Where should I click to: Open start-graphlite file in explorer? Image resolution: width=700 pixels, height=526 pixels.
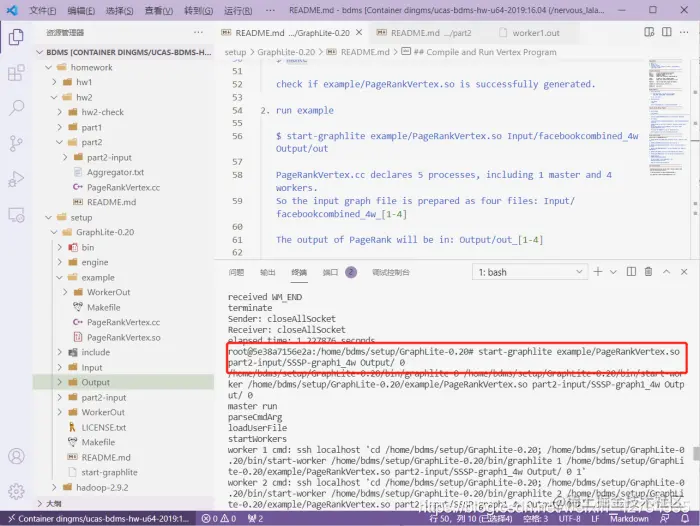(x=124, y=472)
